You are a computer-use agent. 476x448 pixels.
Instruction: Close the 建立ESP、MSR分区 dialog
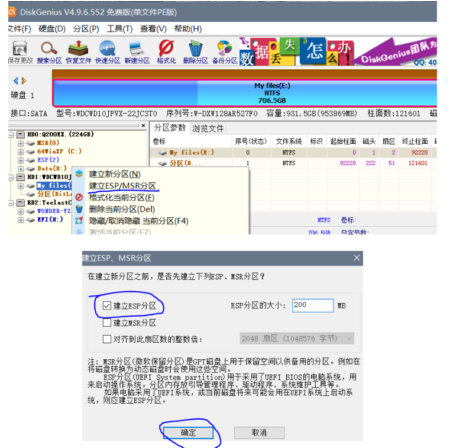pyautogui.click(x=357, y=258)
